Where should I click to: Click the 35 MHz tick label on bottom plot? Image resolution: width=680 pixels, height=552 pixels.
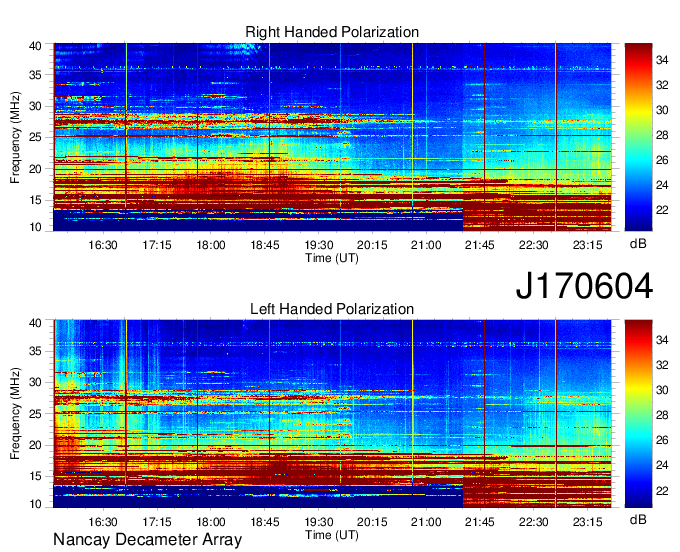coord(35,351)
